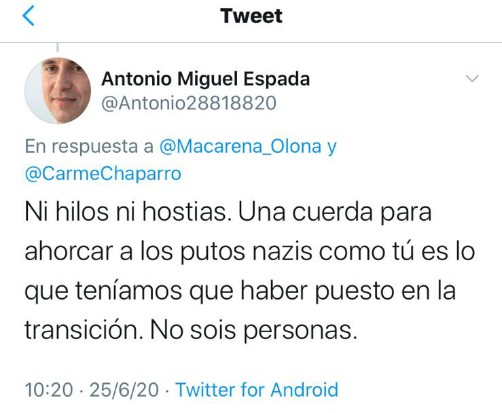Tap the thread connector line above avatar
This screenshot has width=502, height=413.
click(58, 47)
